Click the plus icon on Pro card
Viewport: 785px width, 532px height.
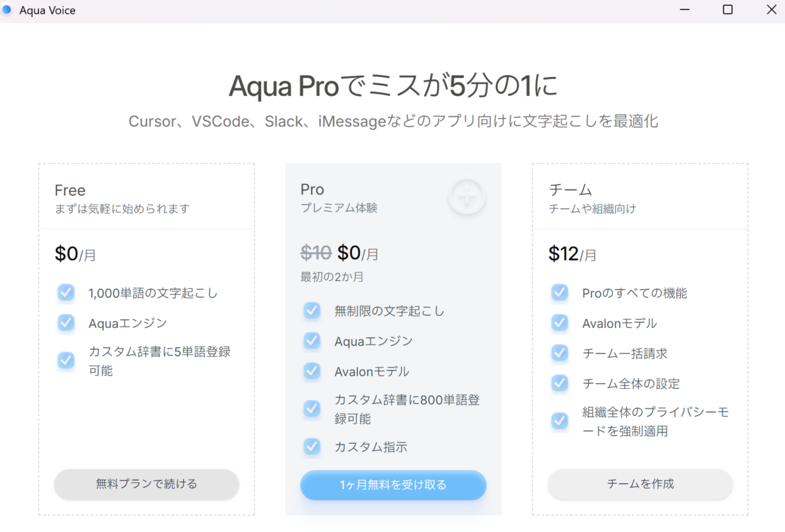pos(467,195)
